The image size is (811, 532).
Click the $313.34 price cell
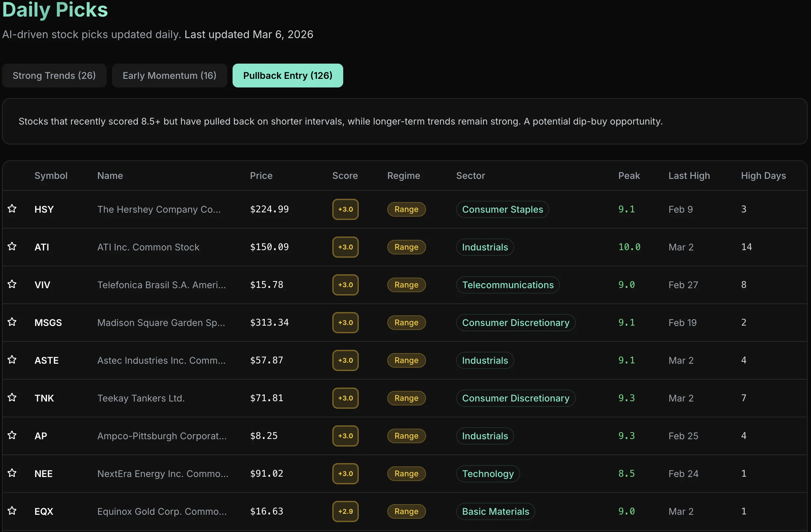[x=270, y=323]
